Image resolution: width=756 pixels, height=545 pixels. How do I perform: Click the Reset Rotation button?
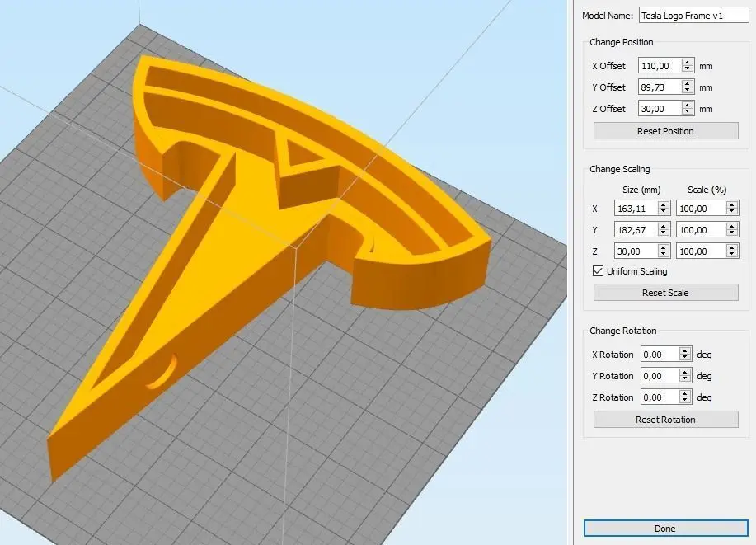tap(666, 420)
